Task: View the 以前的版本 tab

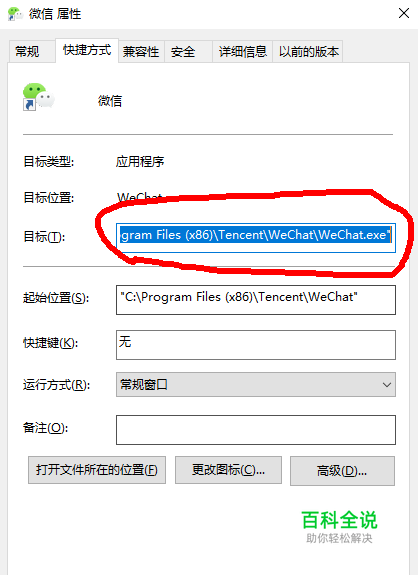Action: click(308, 51)
